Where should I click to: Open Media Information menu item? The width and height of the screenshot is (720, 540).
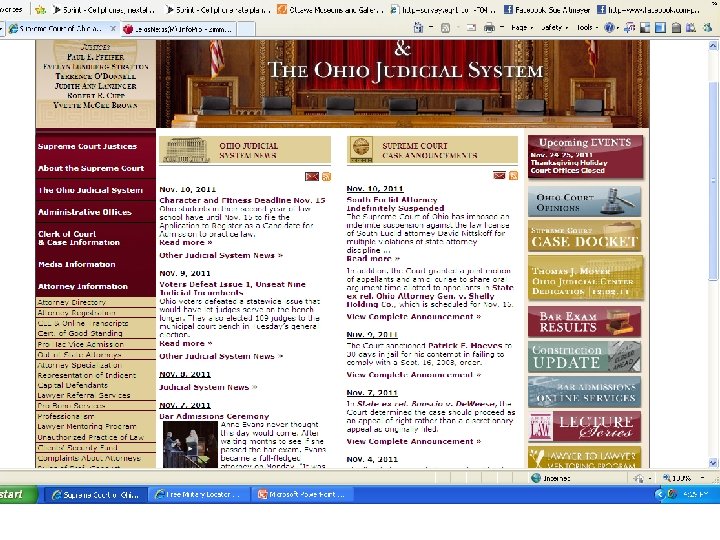77,264
